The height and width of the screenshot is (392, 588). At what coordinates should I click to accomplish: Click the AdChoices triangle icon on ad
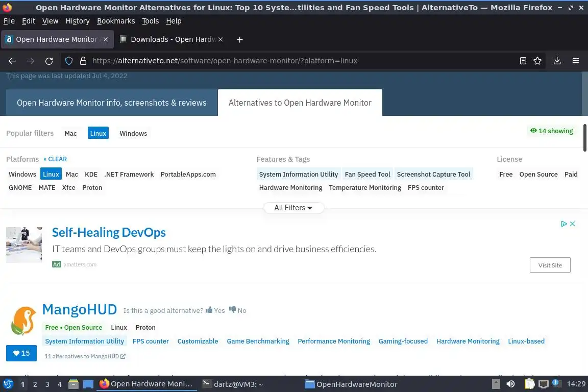(563, 224)
